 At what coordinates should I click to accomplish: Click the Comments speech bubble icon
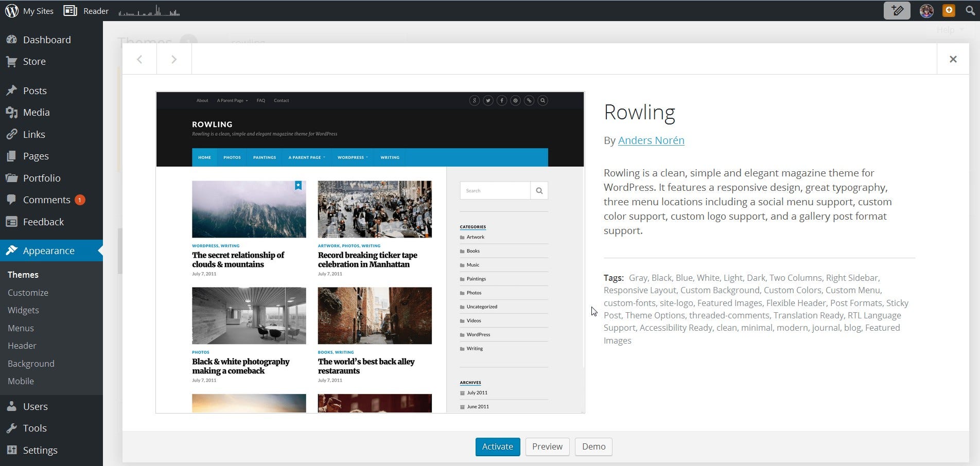pyautogui.click(x=11, y=200)
